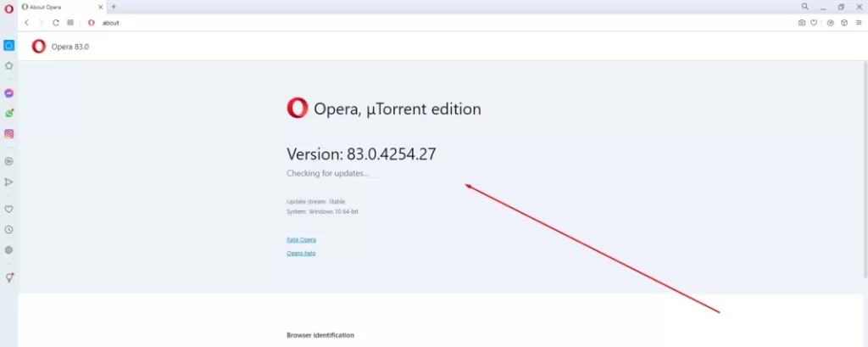Open Instagram in the sidebar
The height and width of the screenshot is (347, 868).
click(x=8, y=133)
